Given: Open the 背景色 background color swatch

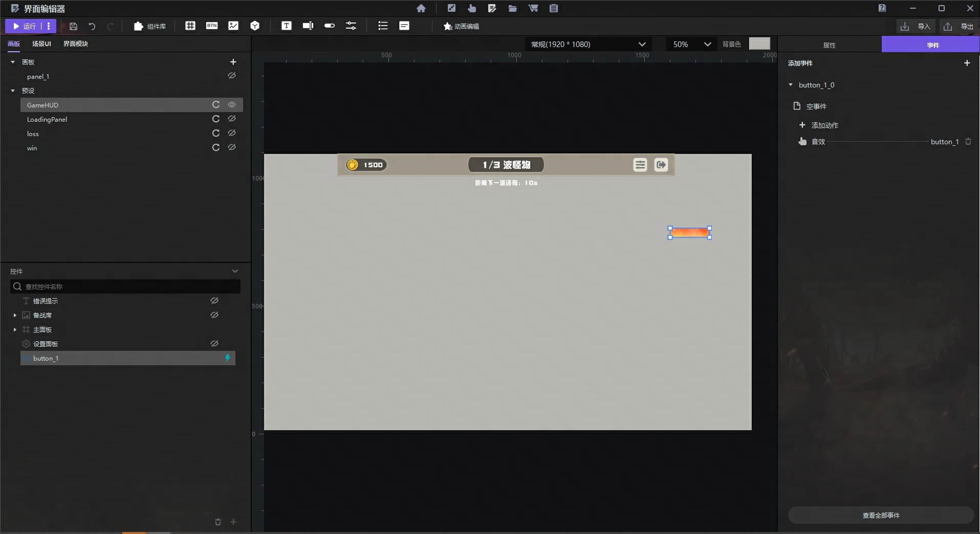Looking at the screenshot, I should click(759, 44).
